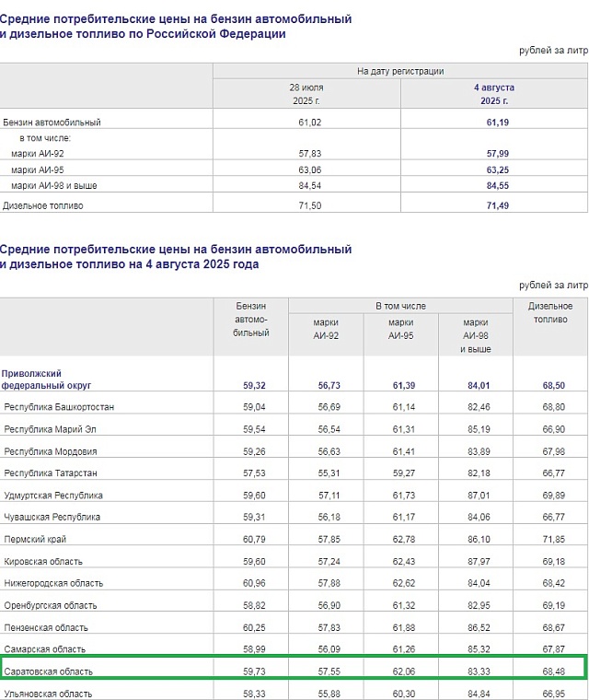The image size is (589, 700).
Task: Click the Республика Татарстан region name
Action: click(51, 472)
